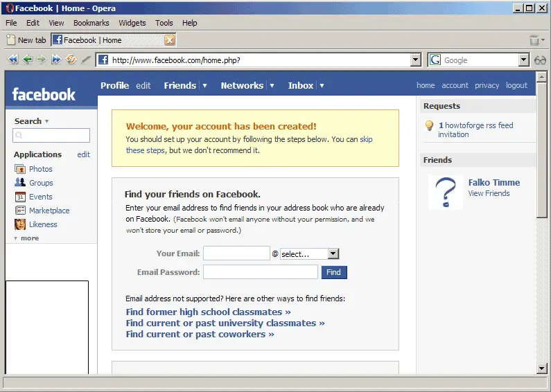Viewport: 551px width, 392px height.
Task: Click edit link beside Applications
Action: click(83, 154)
